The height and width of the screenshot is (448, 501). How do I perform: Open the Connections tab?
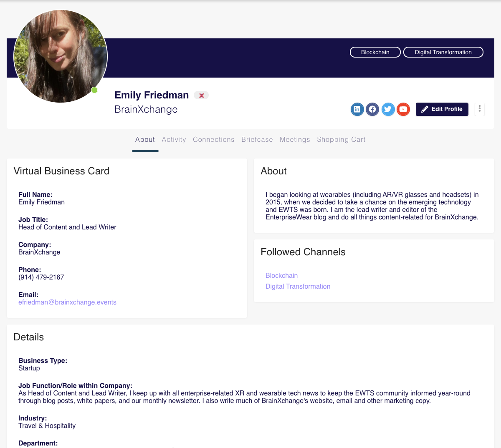point(214,140)
